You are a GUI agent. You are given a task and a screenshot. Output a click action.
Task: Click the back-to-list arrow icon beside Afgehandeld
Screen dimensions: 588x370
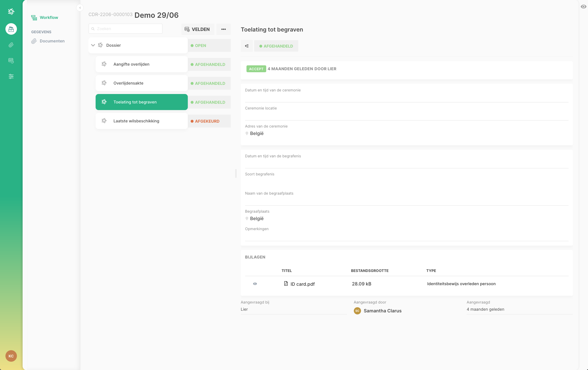(247, 46)
